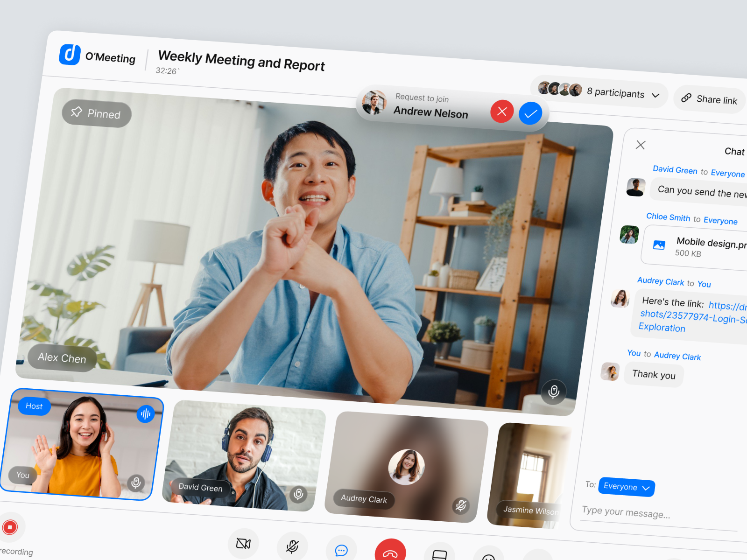Click Chloe Smith's chat avatar
The width and height of the screenshot is (747, 560).
pos(629,235)
